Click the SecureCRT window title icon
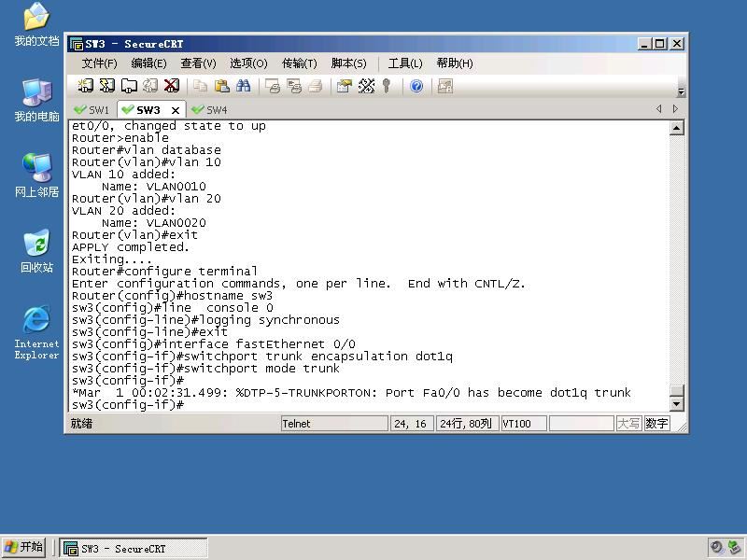 [77, 44]
